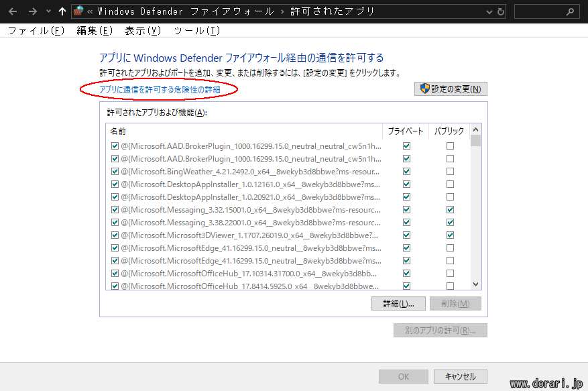Screen dimensions: 588x391
Task: Check パブリック for DesktopAppInstaller 1.0.20921.0
Action: 450,197
